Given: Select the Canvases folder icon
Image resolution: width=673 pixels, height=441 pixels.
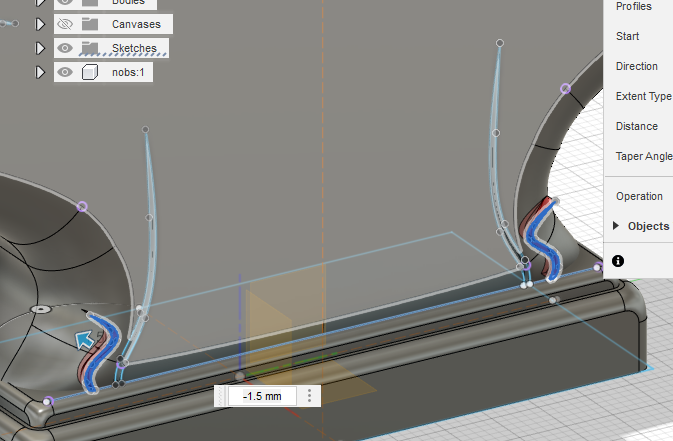Looking at the screenshot, I should coord(90,24).
